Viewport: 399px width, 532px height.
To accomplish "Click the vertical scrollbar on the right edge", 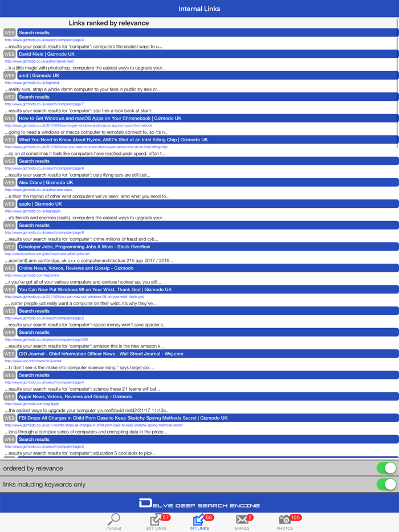I will 397,83.
